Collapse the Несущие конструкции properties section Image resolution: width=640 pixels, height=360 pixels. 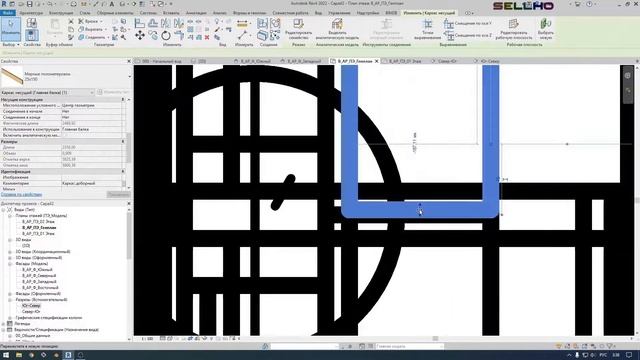[x=123, y=100]
